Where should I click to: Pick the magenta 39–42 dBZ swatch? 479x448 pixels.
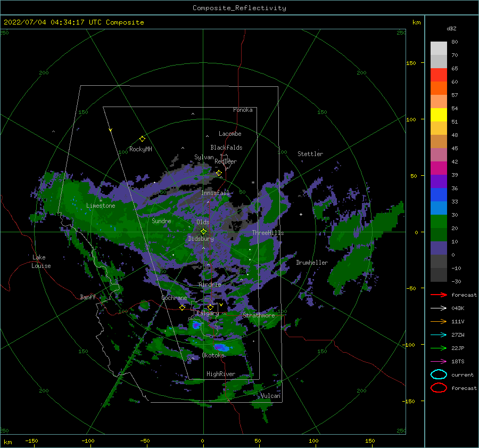pos(439,168)
